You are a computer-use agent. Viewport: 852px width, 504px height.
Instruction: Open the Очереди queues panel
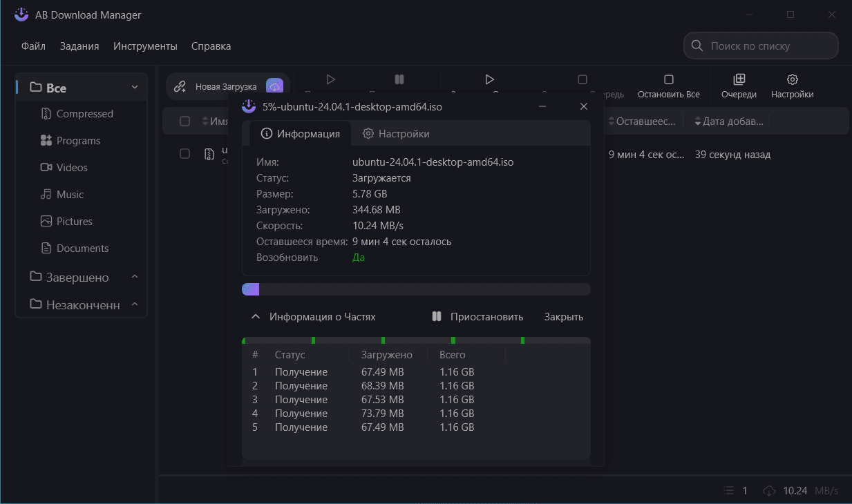tap(739, 86)
